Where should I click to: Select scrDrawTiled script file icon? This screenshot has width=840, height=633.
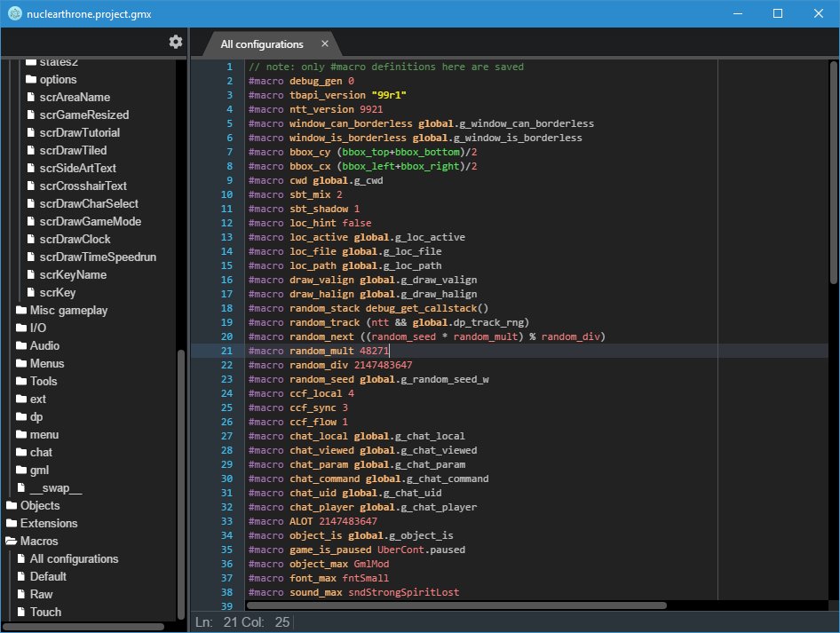pos(31,150)
